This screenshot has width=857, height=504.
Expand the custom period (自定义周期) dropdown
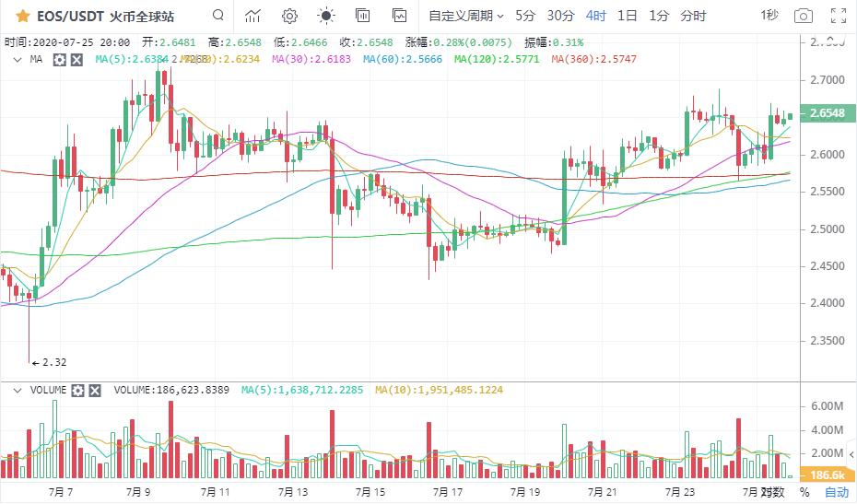click(466, 16)
